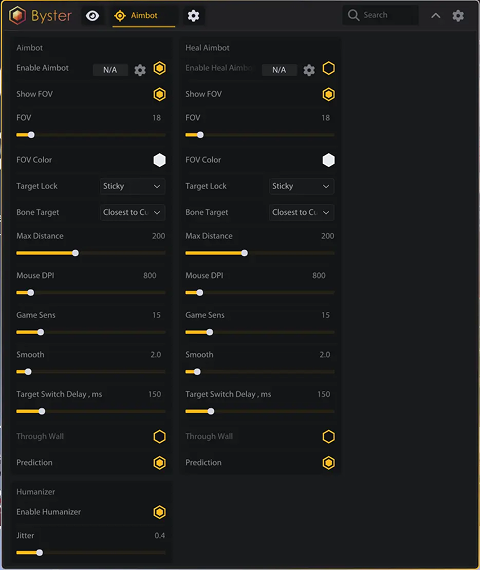Collapse the window with the up chevron

tap(436, 16)
